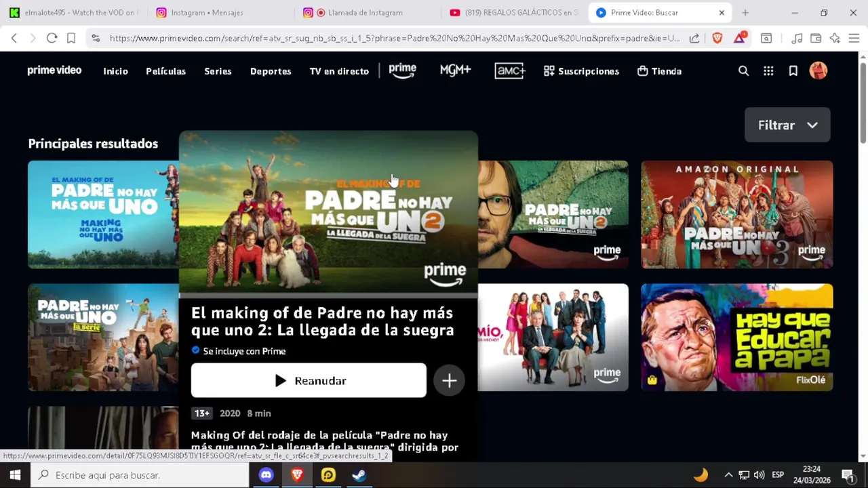The width and height of the screenshot is (868, 488).
Task: Expand the Filtrar dropdown
Action: (787, 125)
